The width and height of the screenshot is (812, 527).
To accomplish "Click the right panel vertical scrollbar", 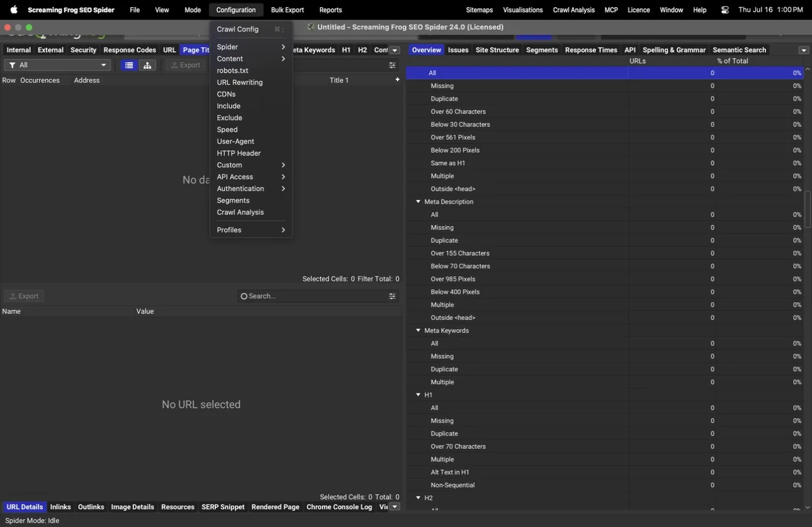I will click(808, 209).
